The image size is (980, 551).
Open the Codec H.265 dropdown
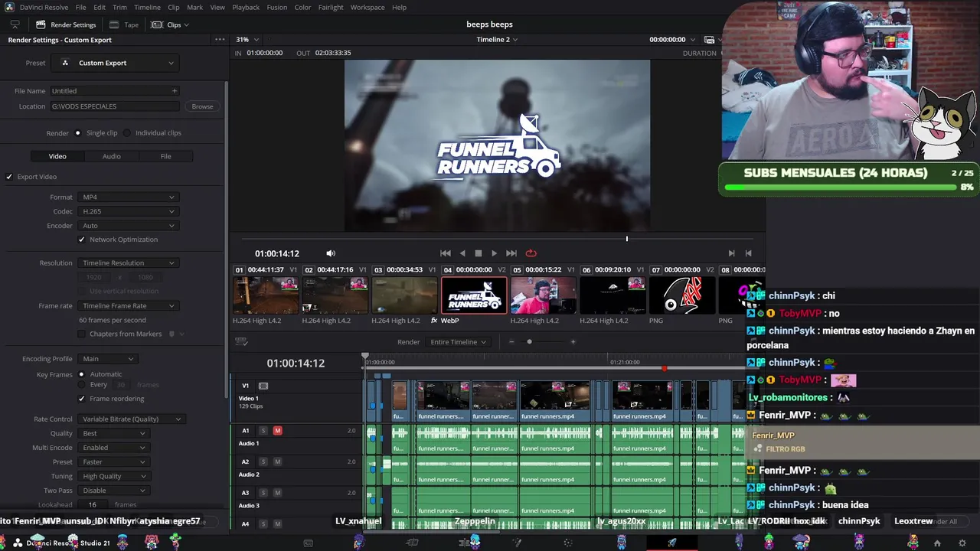127,211
